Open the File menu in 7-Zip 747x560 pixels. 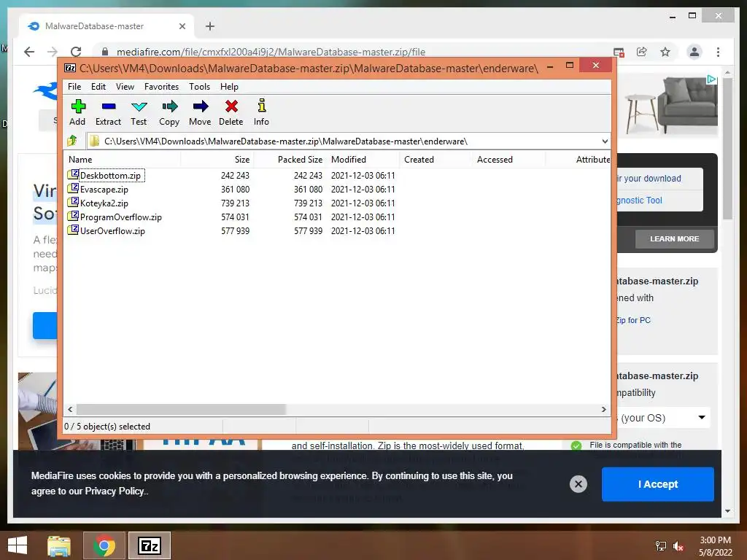pos(74,87)
